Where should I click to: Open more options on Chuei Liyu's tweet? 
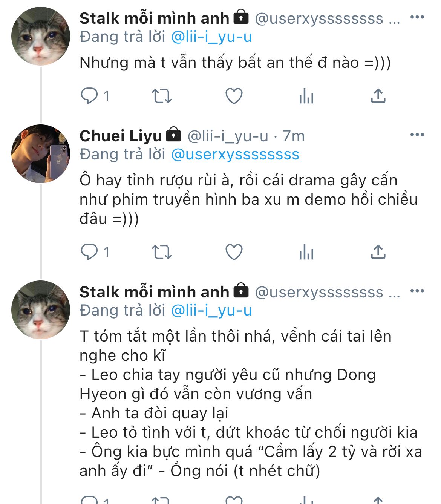click(x=417, y=135)
